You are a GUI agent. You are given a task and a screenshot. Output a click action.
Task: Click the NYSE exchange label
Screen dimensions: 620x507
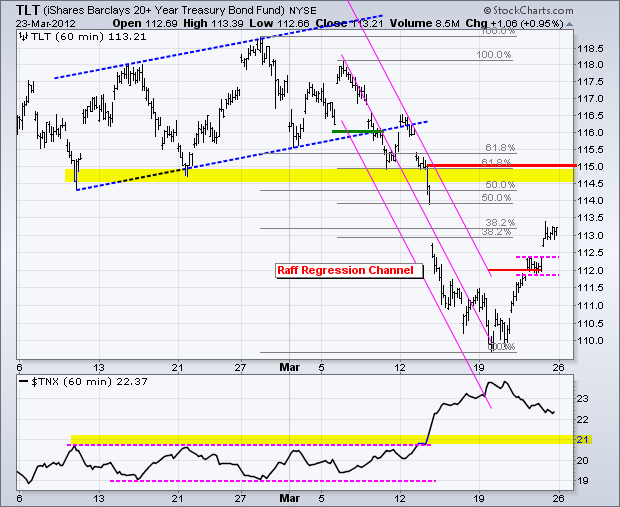point(302,10)
